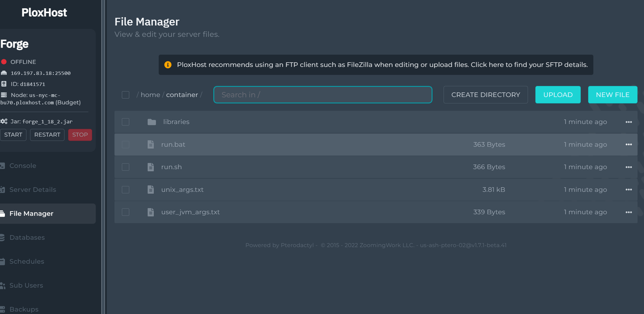Go to Databases in sidebar
644x314 pixels.
[x=27, y=238]
